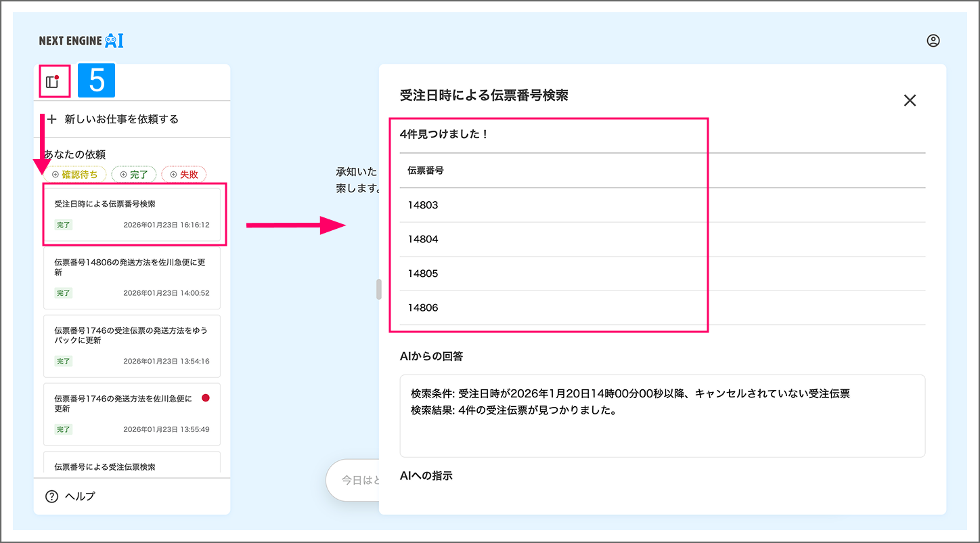This screenshot has width=980, height=543.
Task: Click the panel resize handle divider
Action: (x=379, y=289)
